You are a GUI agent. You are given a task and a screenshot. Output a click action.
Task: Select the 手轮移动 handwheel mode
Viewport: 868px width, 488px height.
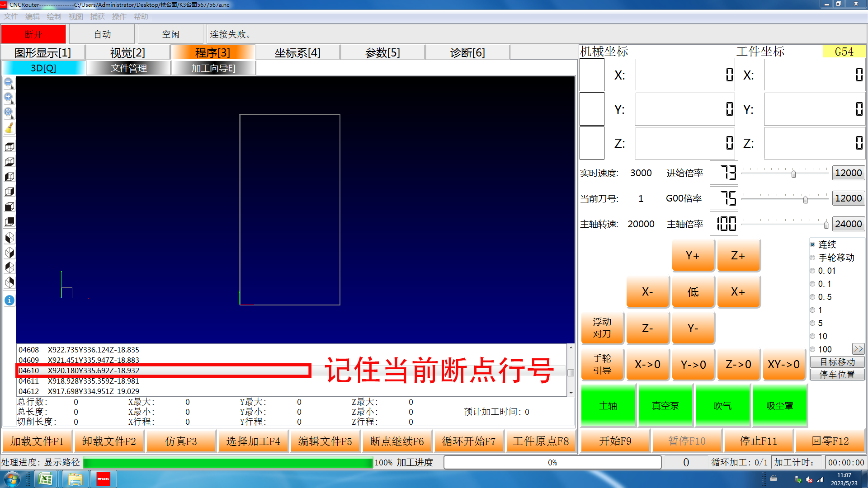coord(812,258)
